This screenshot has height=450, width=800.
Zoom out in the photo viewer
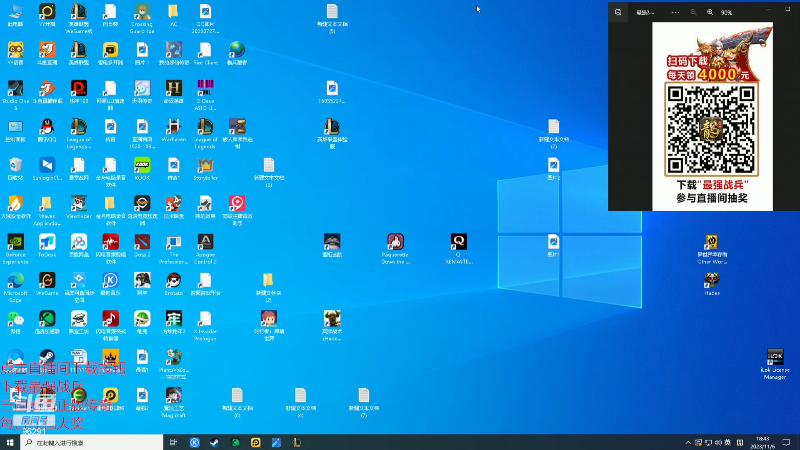coord(693,12)
